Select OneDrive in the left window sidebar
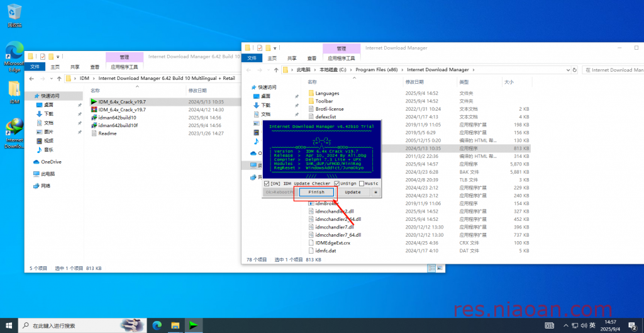 click(x=47, y=162)
